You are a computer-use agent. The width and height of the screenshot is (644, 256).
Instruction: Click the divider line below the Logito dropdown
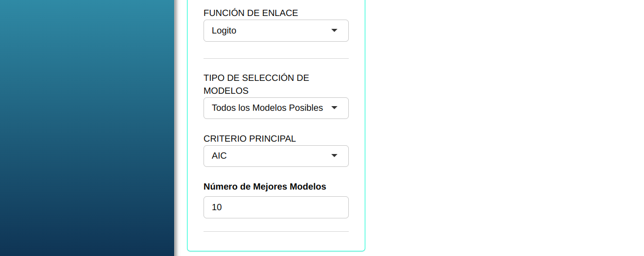coord(276,59)
